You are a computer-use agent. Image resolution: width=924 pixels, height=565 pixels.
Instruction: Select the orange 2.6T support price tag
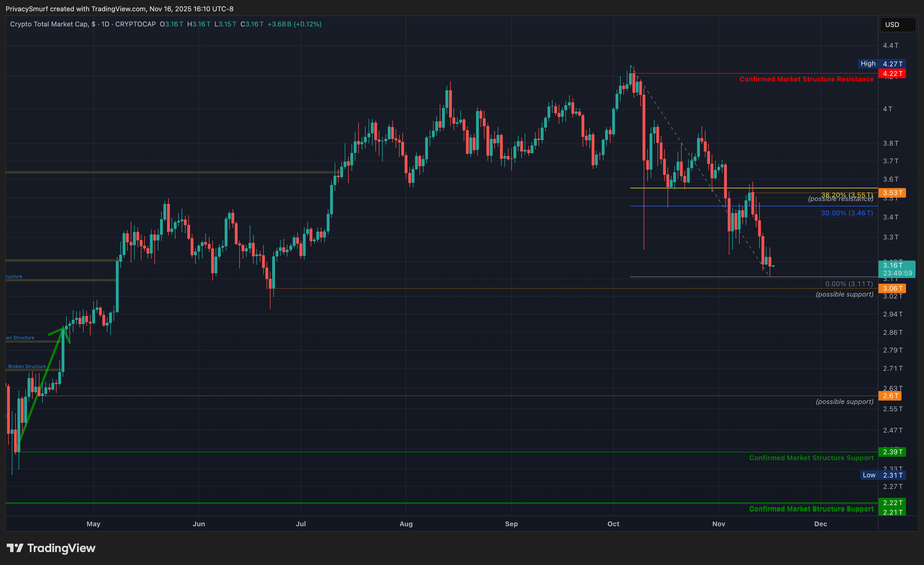890,395
